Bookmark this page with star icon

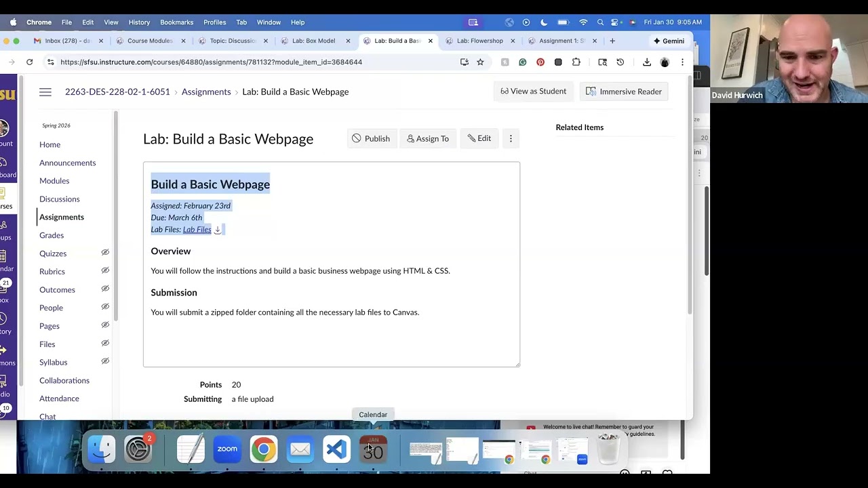[480, 62]
